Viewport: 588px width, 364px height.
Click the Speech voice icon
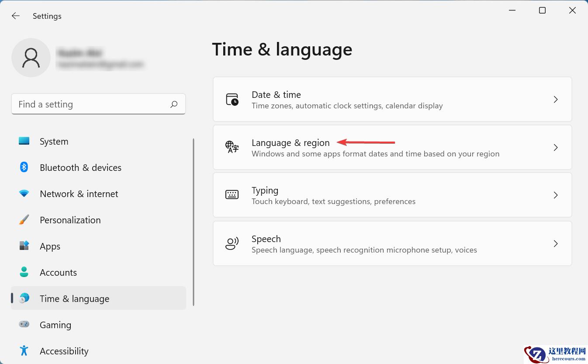pyautogui.click(x=232, y=243)
